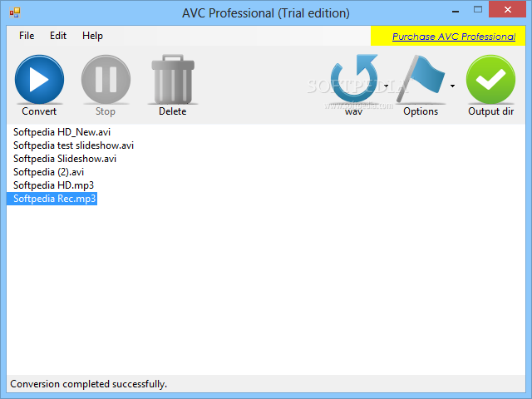Click the grey Stop pause icon

[x=106, y=80]
